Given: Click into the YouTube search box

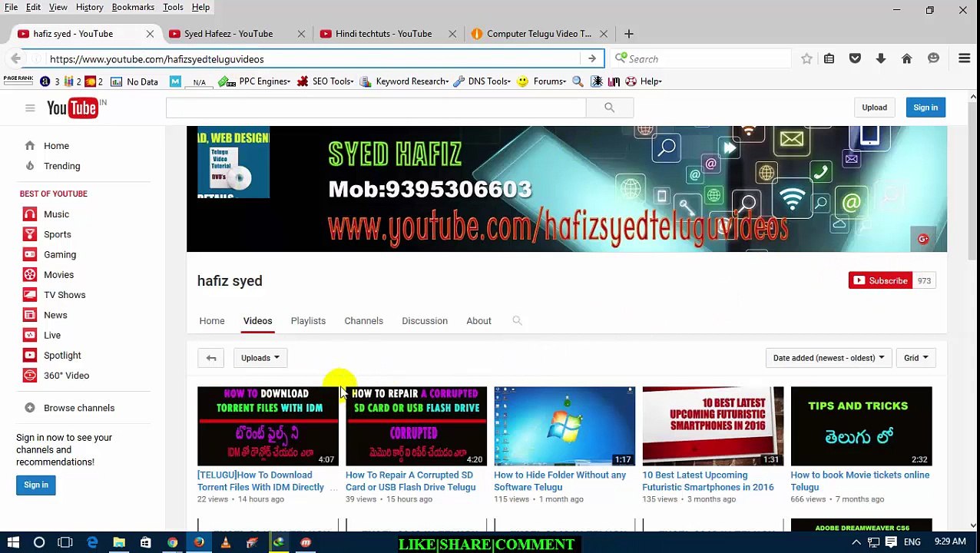Looking at the screenshot, I should point(376,108).
